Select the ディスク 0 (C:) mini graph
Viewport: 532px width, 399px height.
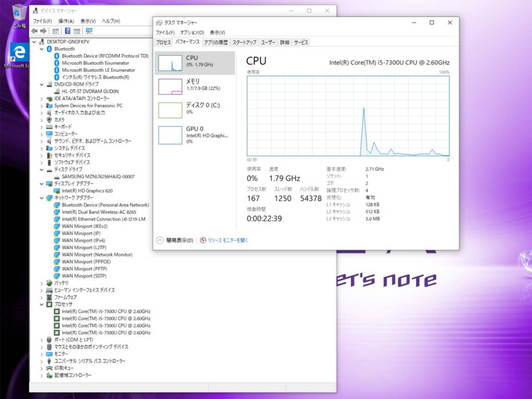click(x=170, y=110)
